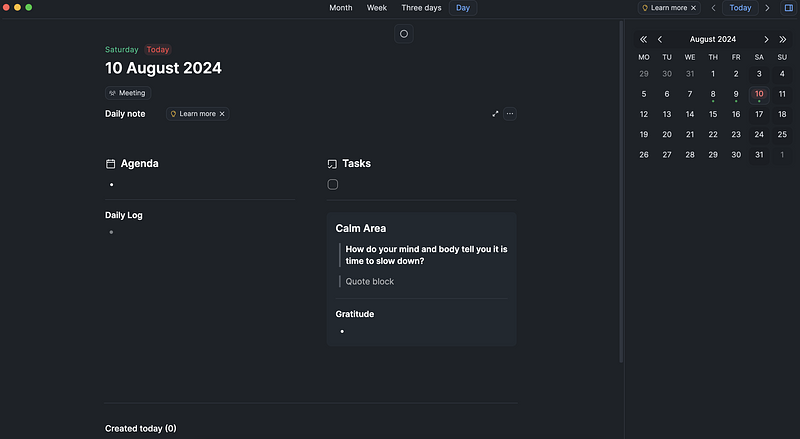Image resolution: width=800 pixels, height=439 pixels.
Task: Show next month in mini calendar
Action: point(766,39)
